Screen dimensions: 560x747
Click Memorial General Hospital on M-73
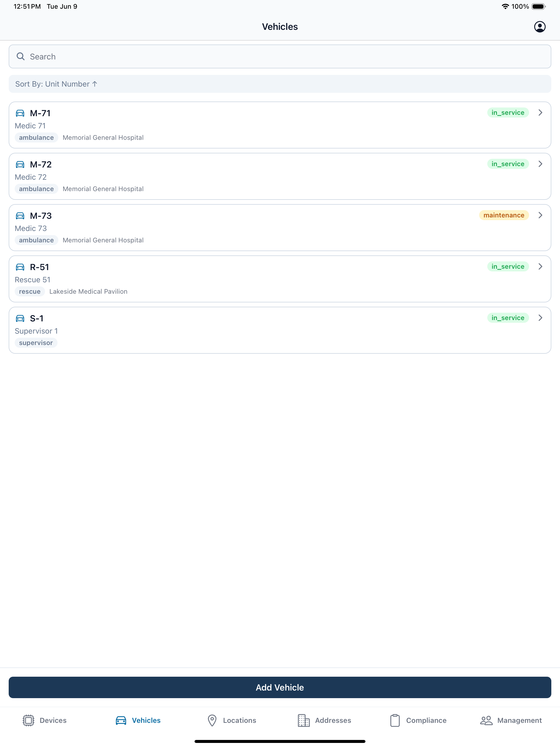point(103,240)
